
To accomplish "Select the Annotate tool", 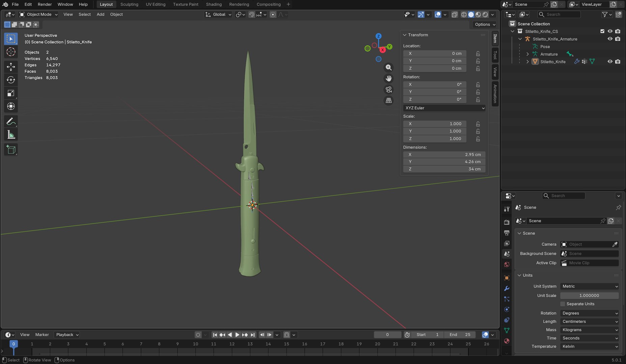I will tap(11, 121).
